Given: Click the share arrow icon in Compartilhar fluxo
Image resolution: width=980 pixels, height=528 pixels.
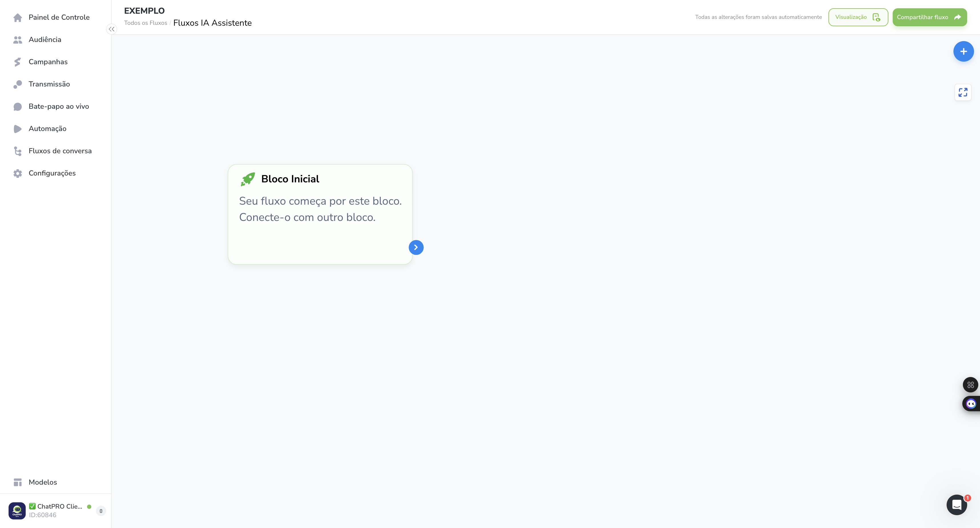Looking at the screenshot, I should pos(957,17).
